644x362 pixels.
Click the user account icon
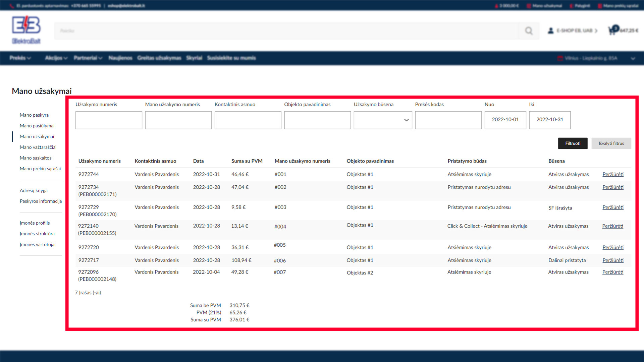point(550,31)
